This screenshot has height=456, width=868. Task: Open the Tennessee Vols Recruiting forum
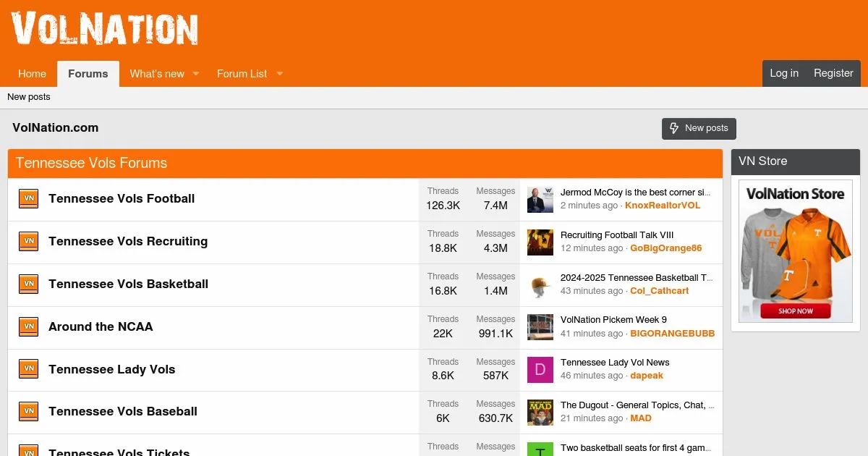(x=128, y=241)
